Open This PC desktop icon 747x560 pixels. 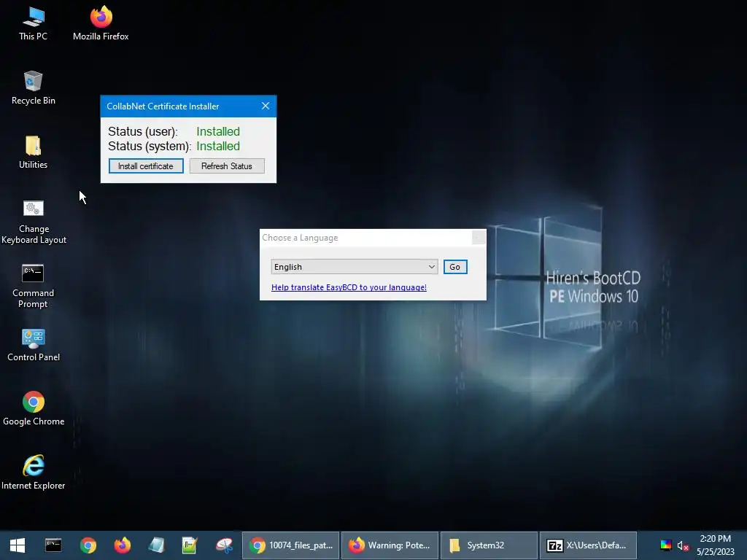[34, 23]
